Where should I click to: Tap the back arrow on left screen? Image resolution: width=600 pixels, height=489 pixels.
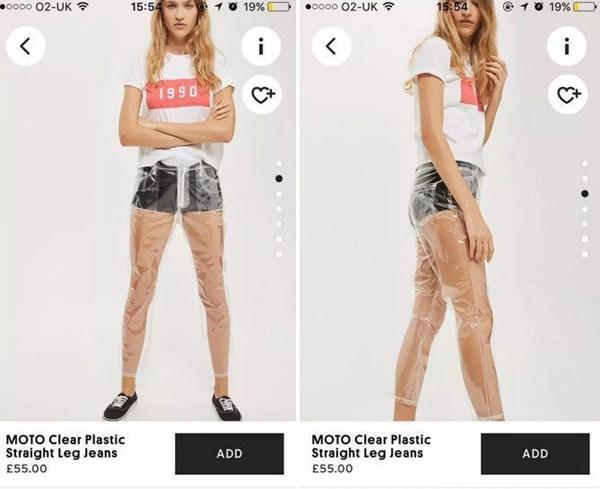[x=26, y=46]
